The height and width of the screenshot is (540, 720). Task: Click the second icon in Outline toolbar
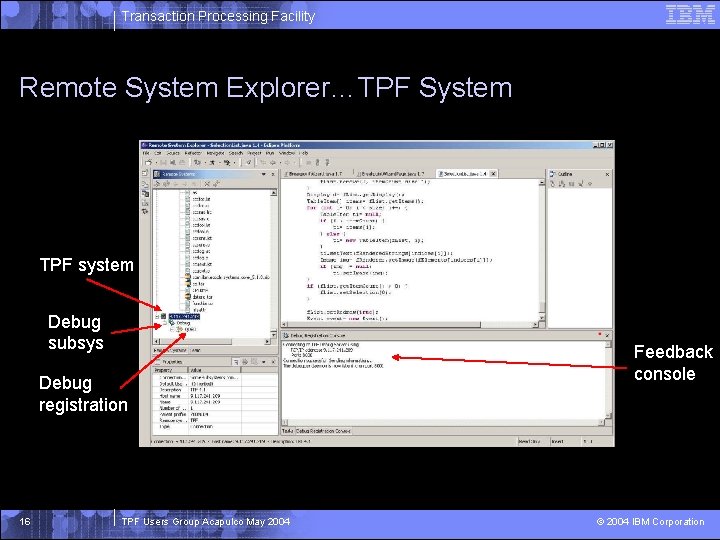[x=562, y=184]
